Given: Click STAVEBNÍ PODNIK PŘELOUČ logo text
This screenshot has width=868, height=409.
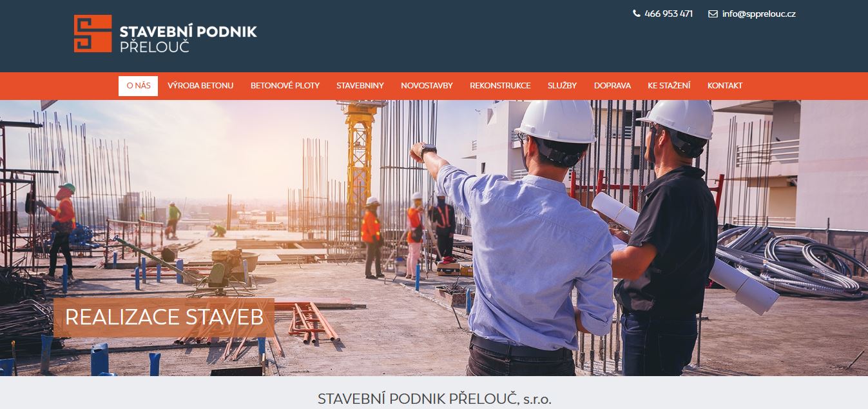Looking at the screenshot, I should (188, 39).
